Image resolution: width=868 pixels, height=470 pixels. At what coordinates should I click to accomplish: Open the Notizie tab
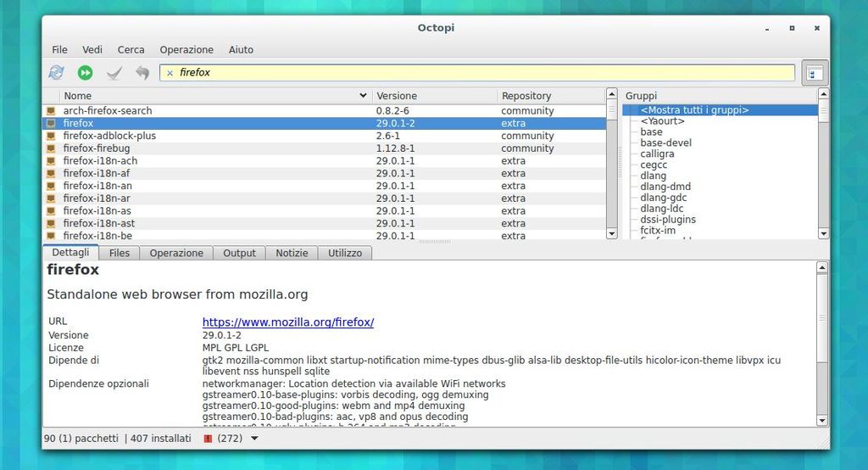[x=292, y=253]
